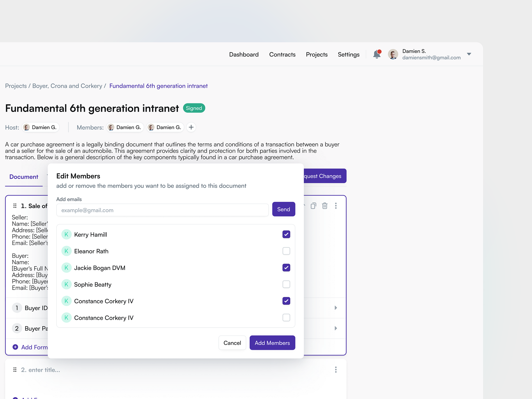Check Eleanor Rath's member checkbox
The width and height of the screenshot is (532, 399).
click(x=286, y=251)
